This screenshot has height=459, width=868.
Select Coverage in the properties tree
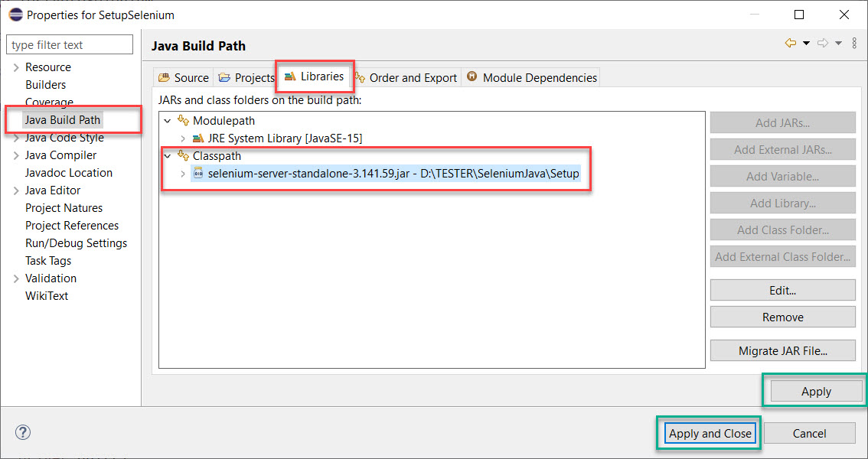click(x=49, y=103)
